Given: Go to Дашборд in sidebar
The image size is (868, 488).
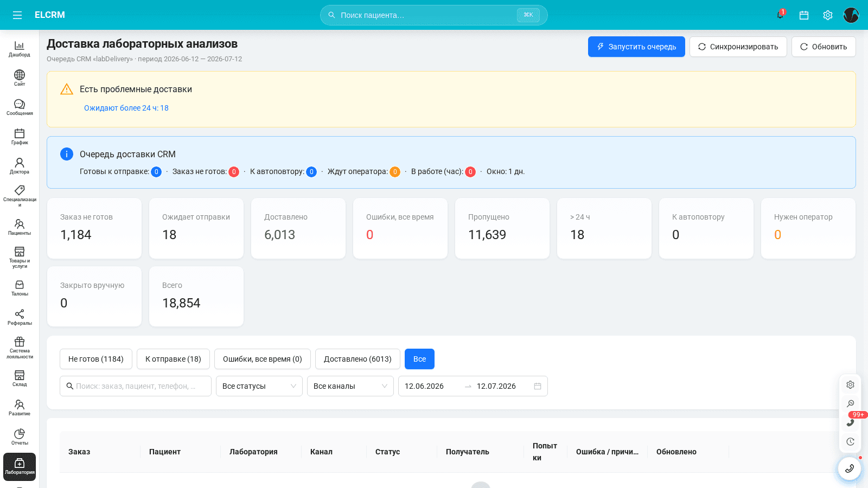Looking at the screenshot, I should click(20, 49).
